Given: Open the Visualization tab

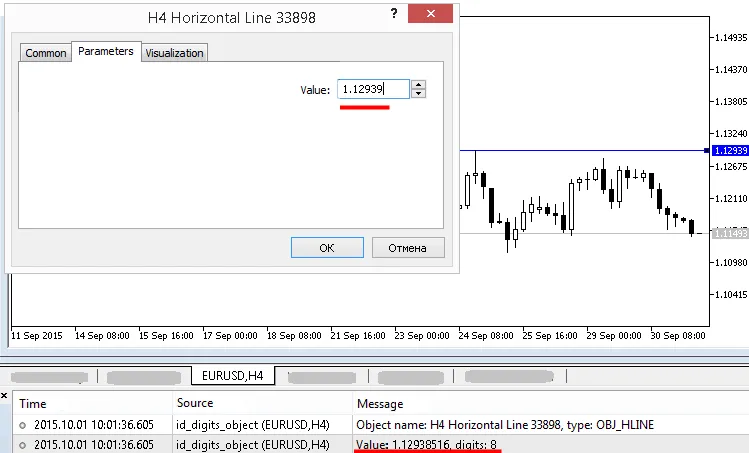Looking at the screenshot, I should tap(174, 53).
